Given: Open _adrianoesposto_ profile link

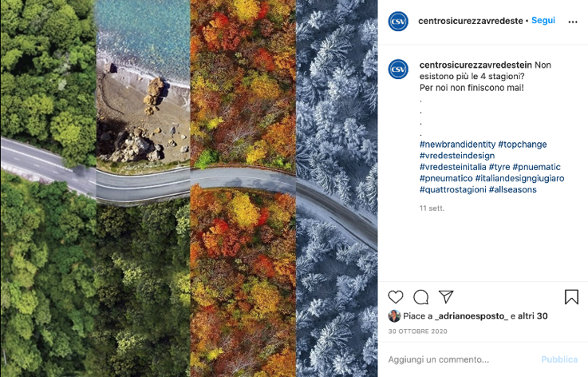Looking at the screenshot, I should 472,316.
